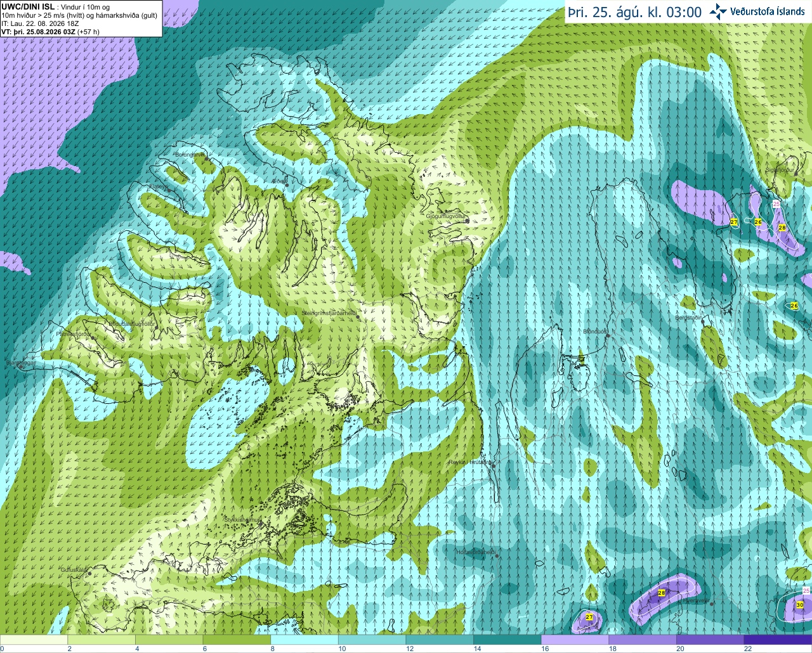This screenshot has width=812, height=653.
Task: Click the UWC/DINI ISL model info box
Action: coord(81,18)
